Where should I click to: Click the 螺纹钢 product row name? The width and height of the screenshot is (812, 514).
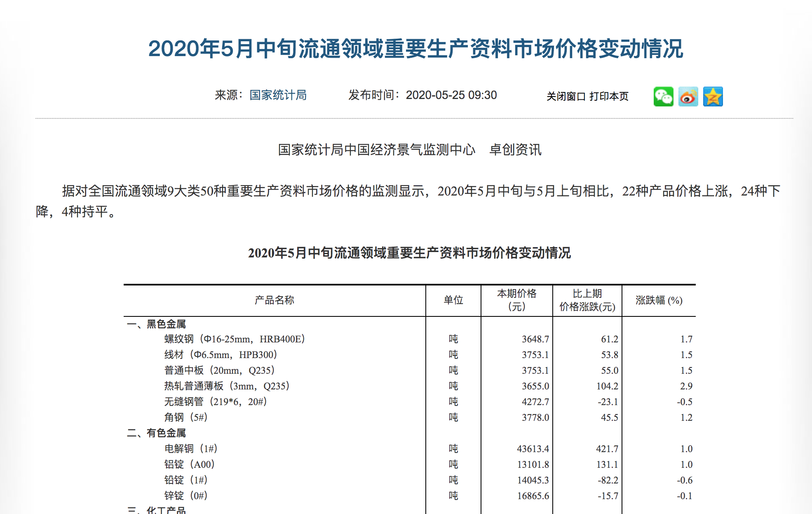tap(234, 339)
